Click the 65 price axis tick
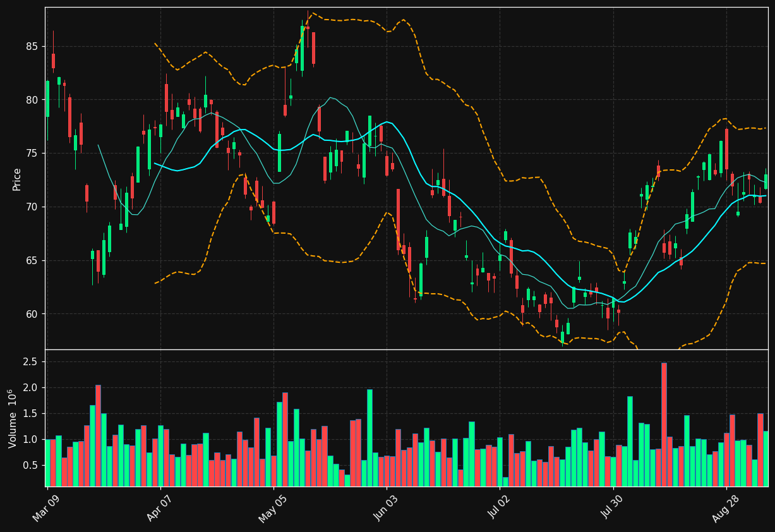775x532 pixels. [32, 260]
